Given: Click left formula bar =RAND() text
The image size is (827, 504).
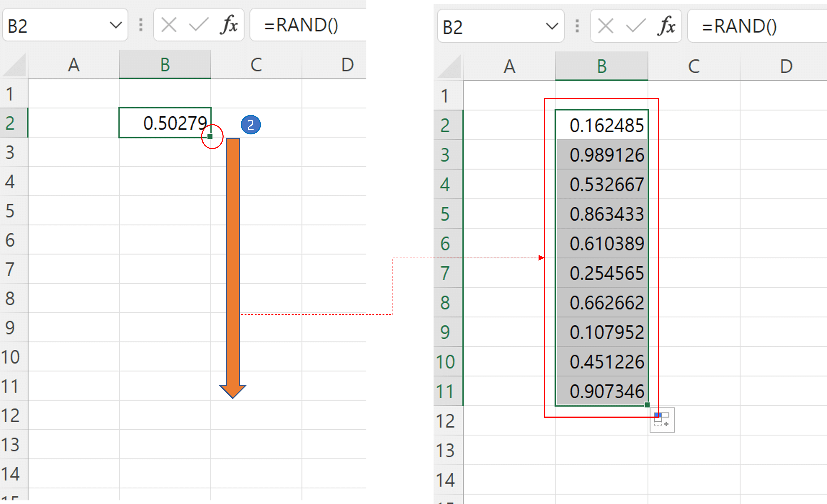Looking at the screenshot, I should coord(301,25).
